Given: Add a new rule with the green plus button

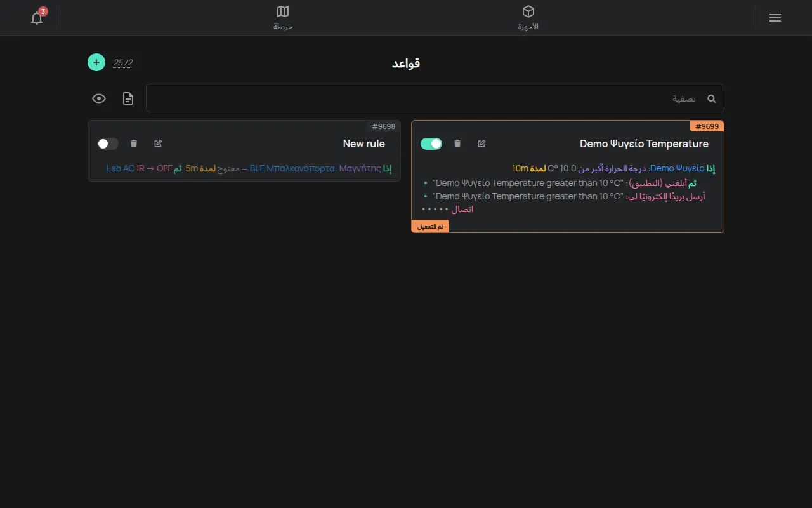Looking at the screenshot, I should pyautogui.click(x=96, y=62).
